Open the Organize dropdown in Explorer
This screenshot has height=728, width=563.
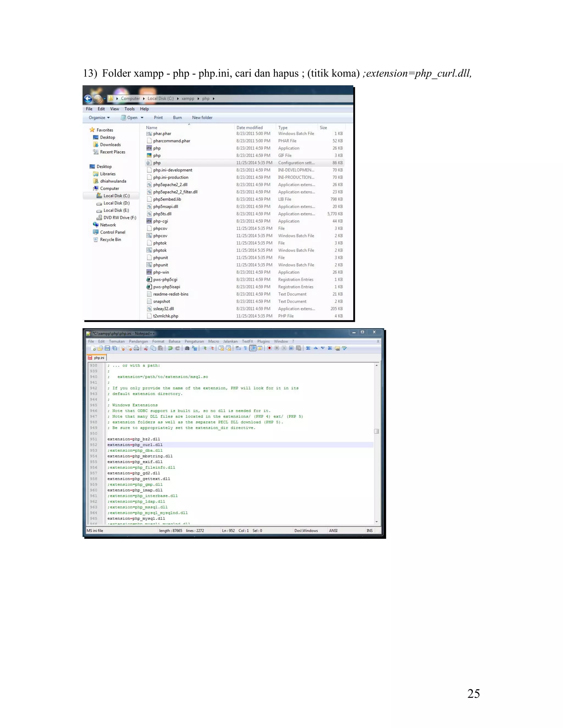99,118
